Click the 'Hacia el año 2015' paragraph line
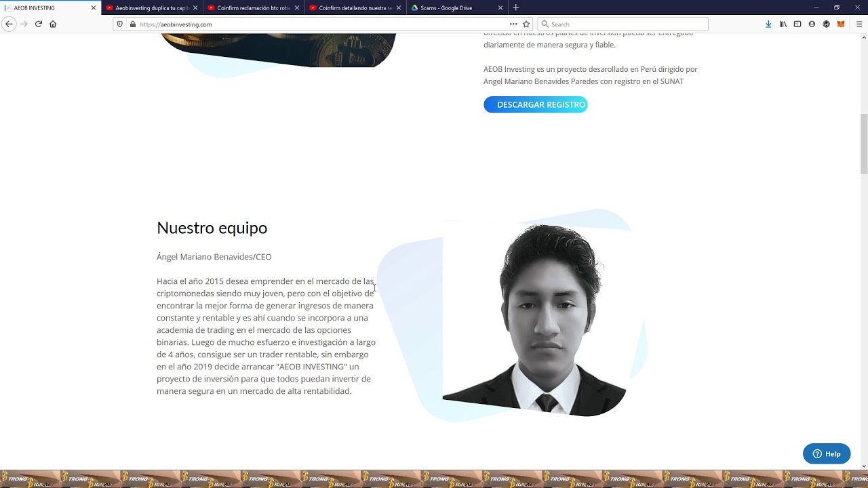 (x=265, y=281)
